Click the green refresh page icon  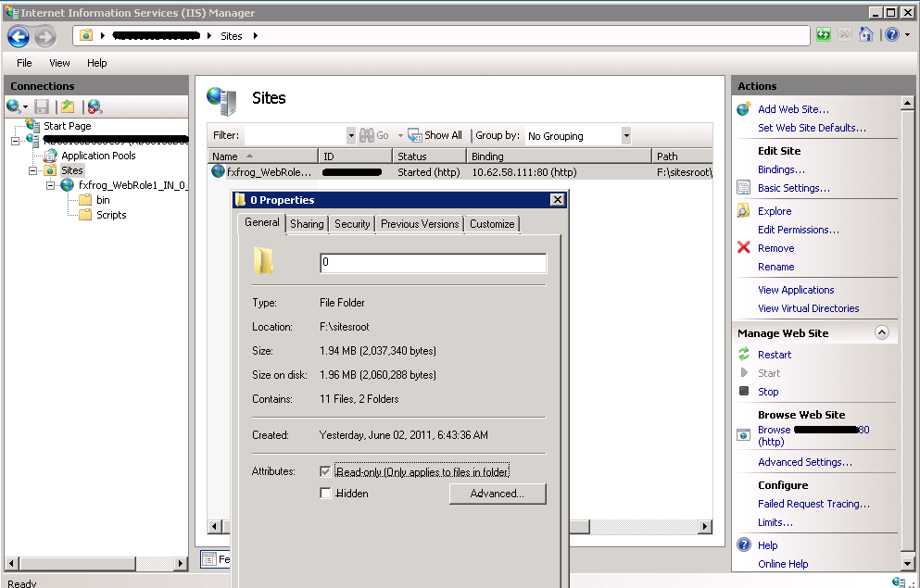tap(824, 35)
